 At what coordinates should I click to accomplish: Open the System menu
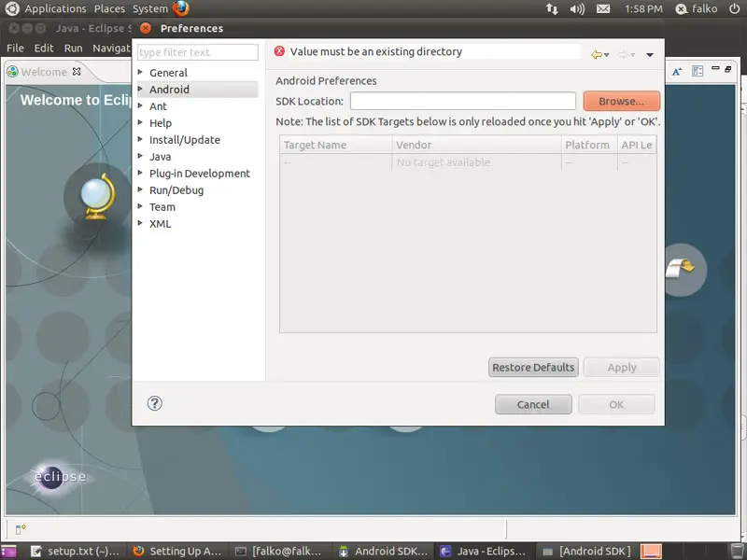click(150, 8)
